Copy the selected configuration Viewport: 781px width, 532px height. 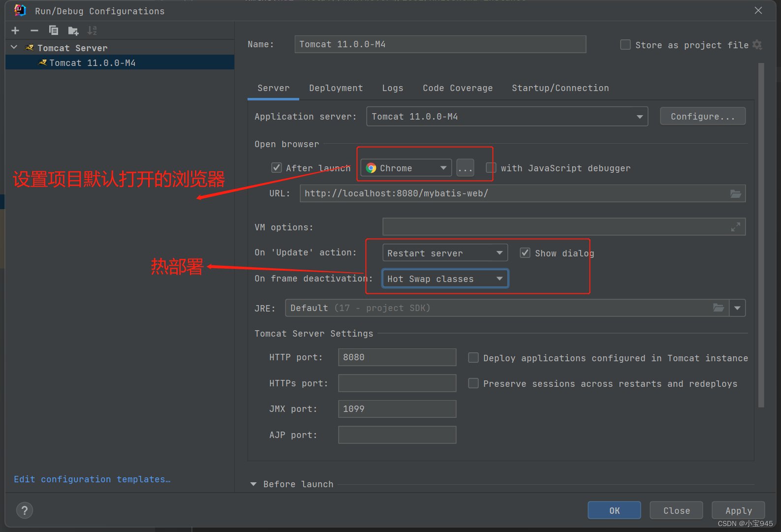(x=54, y=31)
